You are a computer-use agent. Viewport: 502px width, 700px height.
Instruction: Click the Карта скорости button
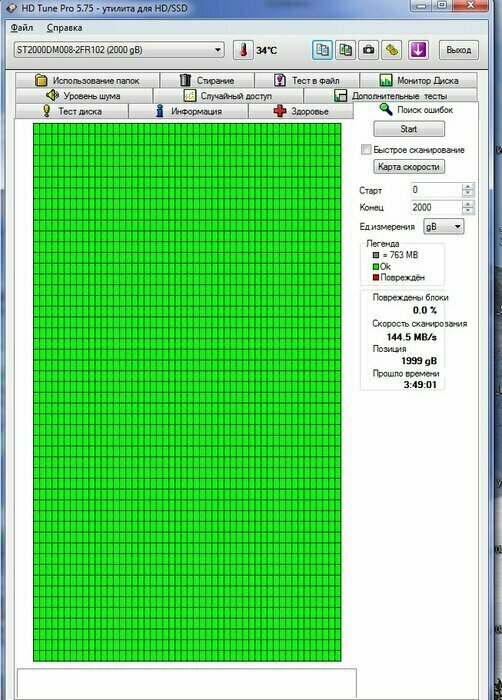tap(409, 167)
